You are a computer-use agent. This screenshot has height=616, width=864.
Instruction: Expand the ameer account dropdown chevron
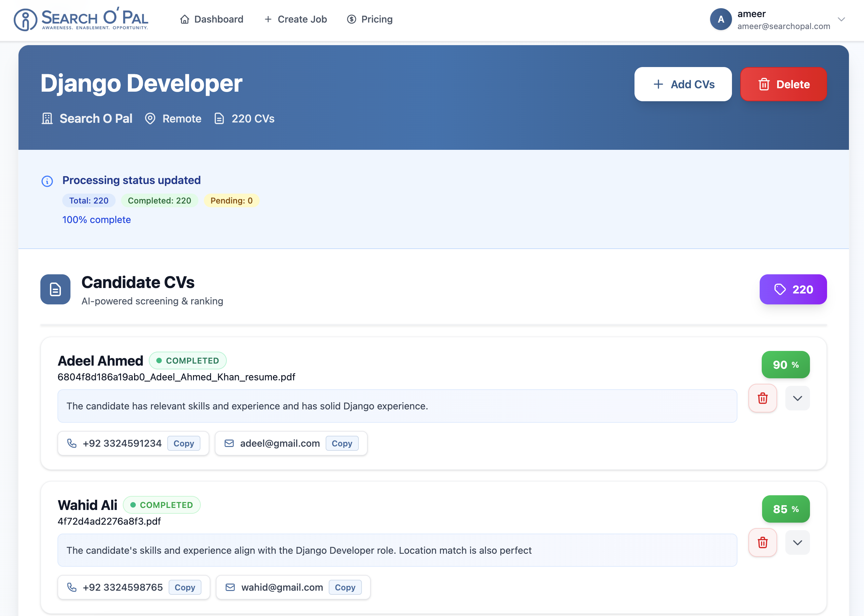(x=841, y=19)
